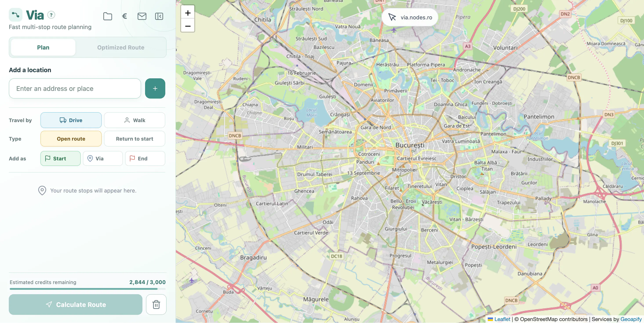Set add-as mode to End
Screen dimensions: 644x323
[x=145, y=158]
